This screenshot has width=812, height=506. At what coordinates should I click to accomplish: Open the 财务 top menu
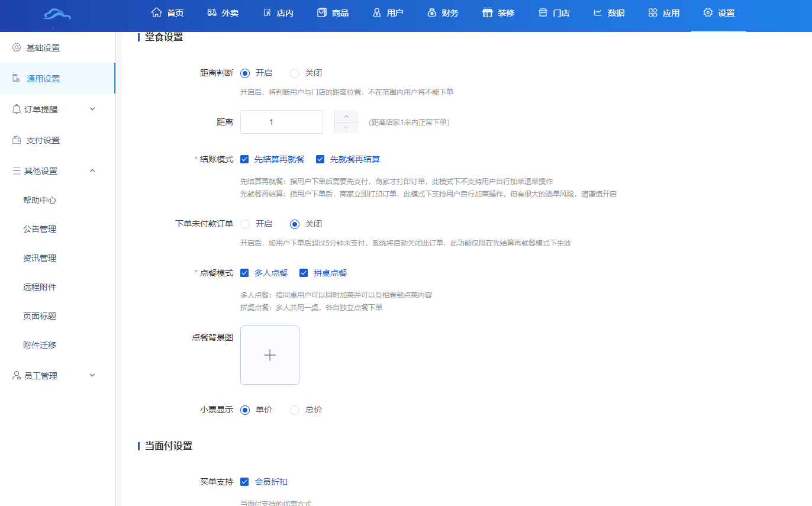(443, 13)
